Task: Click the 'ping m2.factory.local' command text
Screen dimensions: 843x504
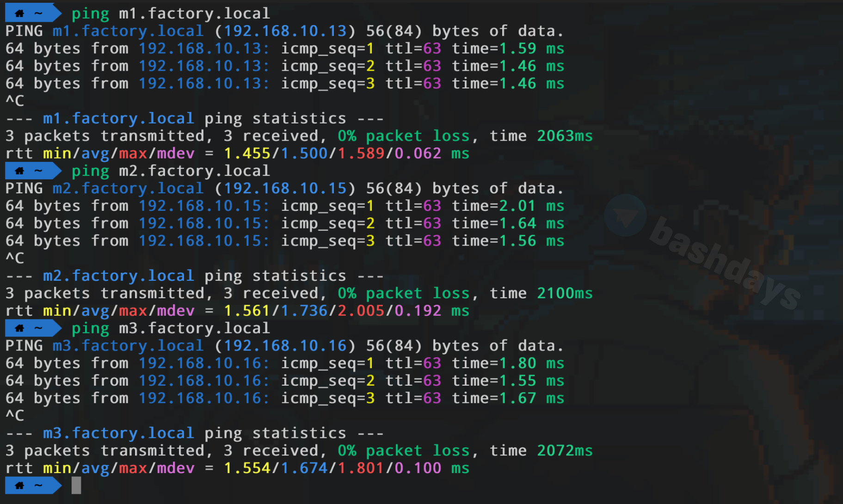Action: pyautogui.click(x=170, y=171)
